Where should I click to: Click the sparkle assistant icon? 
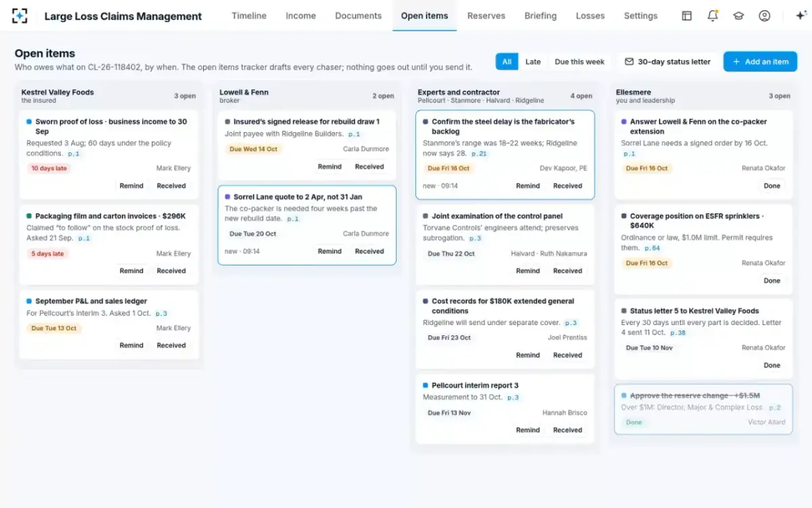pos(800,16)
